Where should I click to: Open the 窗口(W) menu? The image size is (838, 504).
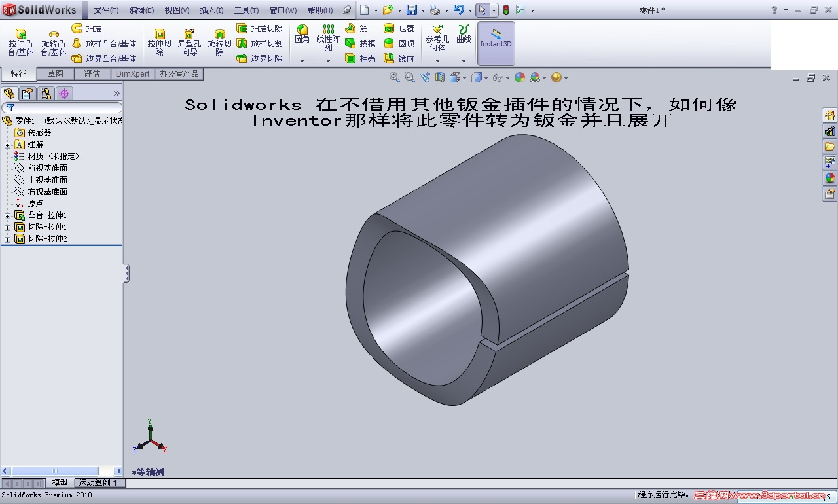[283, 10]
